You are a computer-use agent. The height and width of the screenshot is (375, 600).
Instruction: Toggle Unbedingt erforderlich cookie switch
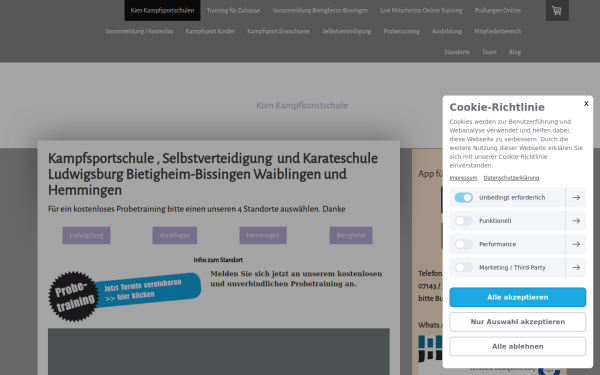(x=463, y=197)
